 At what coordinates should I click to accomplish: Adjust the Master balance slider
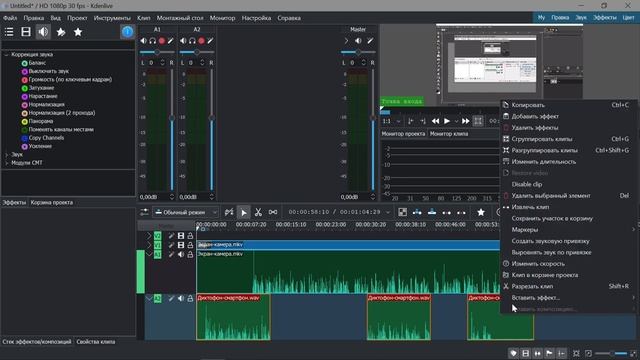[x=358, y=52]
